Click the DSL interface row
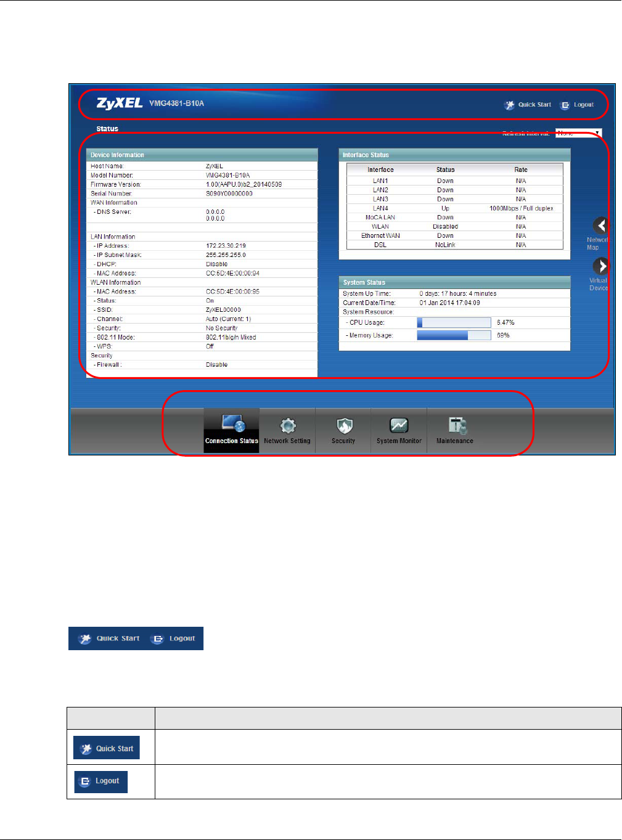 pyautogui.click(x=455, y=245)
